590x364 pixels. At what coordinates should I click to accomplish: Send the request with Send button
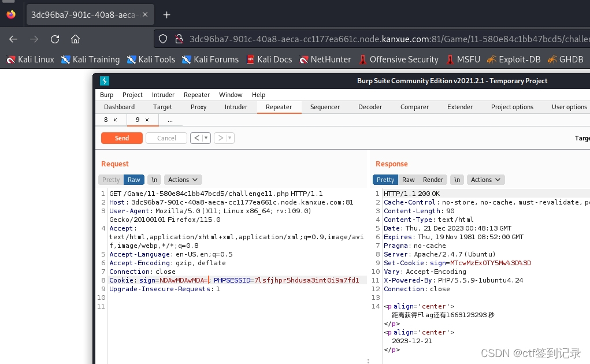pyautogui.click(x=121, y=138)
